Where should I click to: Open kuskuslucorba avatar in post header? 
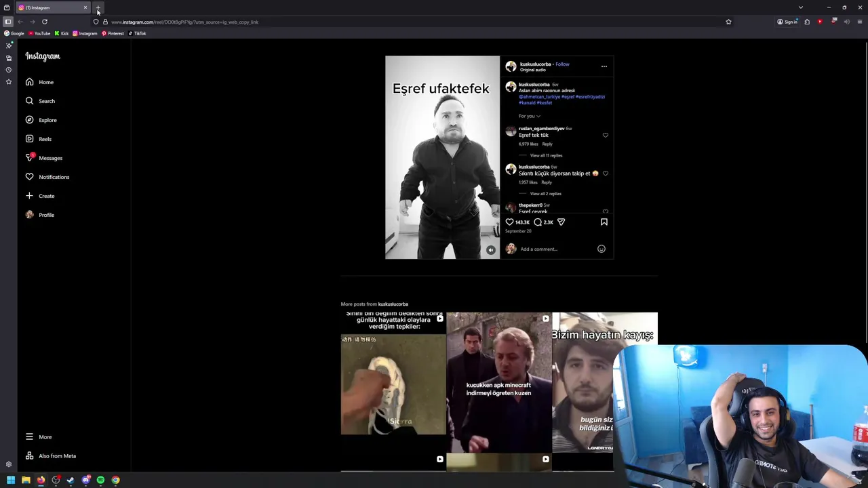[x=511, y=66]
